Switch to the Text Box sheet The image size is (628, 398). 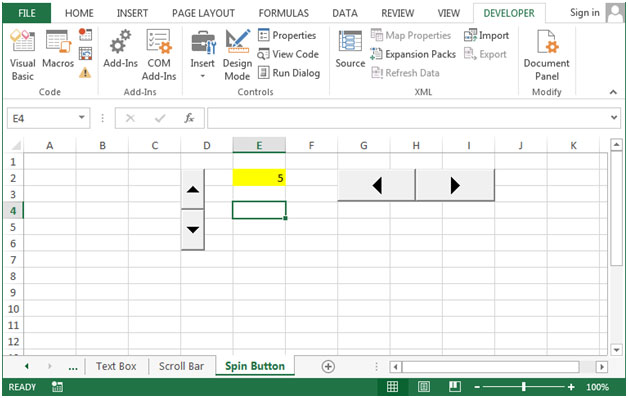pos(116,366)
